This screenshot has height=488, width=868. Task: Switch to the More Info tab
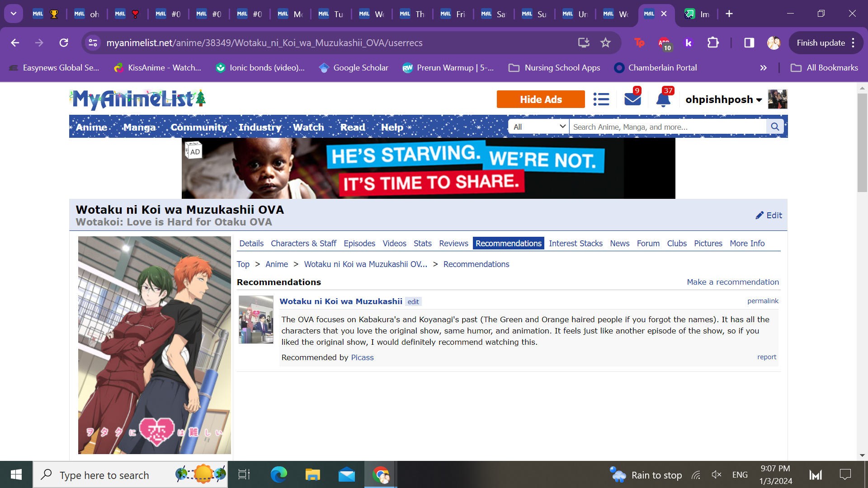pos(747,244)
